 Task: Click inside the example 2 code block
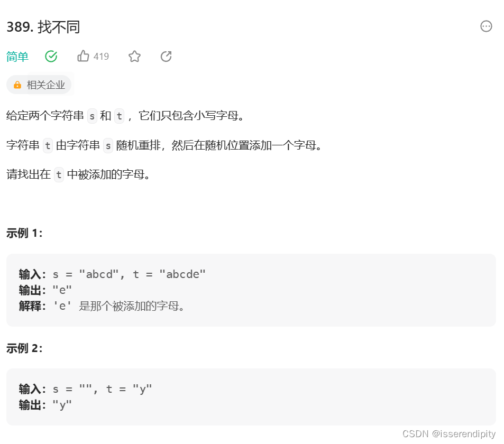(x=251, y=397)
